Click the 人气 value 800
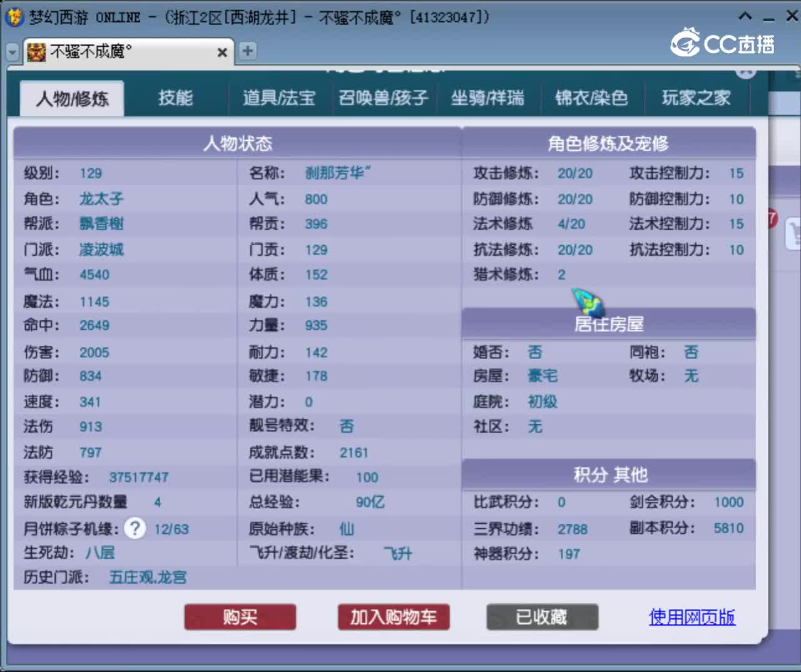The width and height of the screenshot is (801, 672). 317,199
